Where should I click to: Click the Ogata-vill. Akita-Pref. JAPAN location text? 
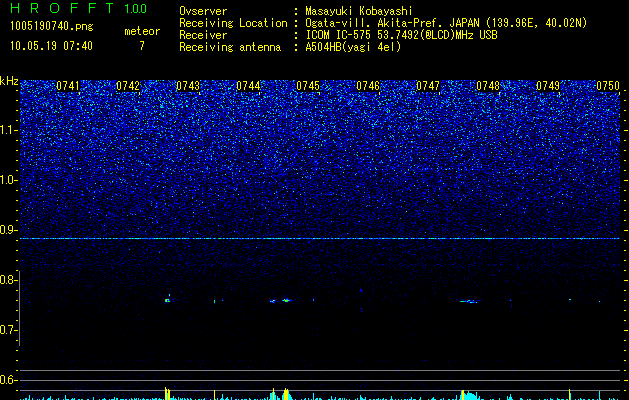click(446, 23)
